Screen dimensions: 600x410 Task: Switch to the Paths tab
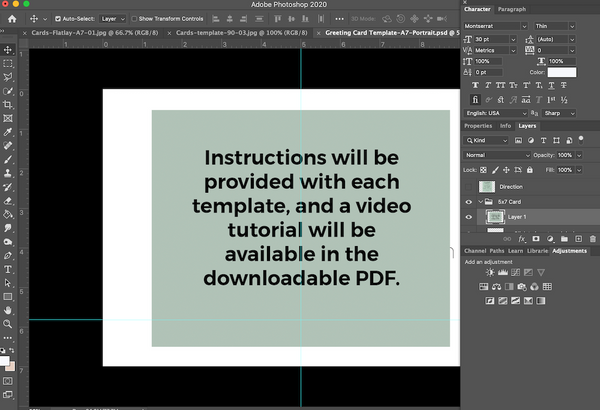coord(497,251)
